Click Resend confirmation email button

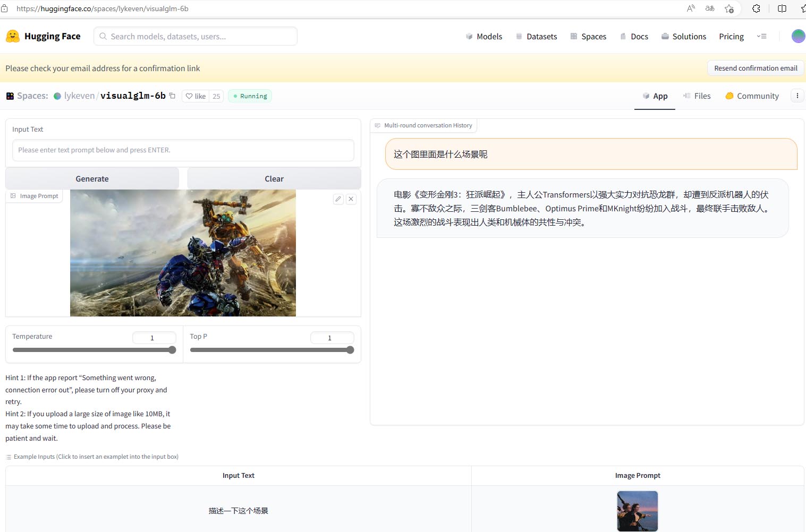[x=755, y=68]
